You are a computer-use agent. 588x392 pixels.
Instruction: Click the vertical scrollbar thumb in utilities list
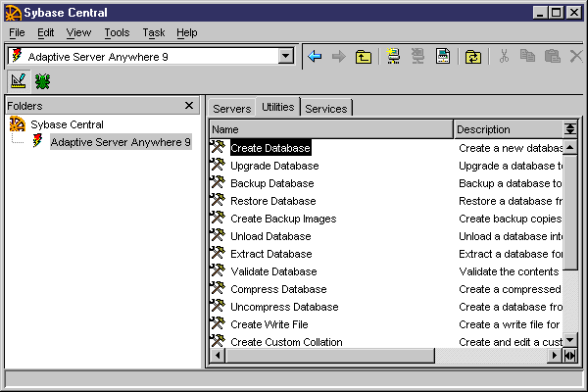pyautogui.click(x=570, y=213)
